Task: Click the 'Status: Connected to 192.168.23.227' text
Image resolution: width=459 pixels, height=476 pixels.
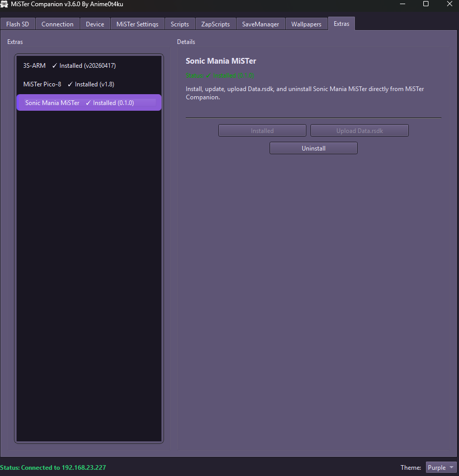Action: tap(53, 468)
